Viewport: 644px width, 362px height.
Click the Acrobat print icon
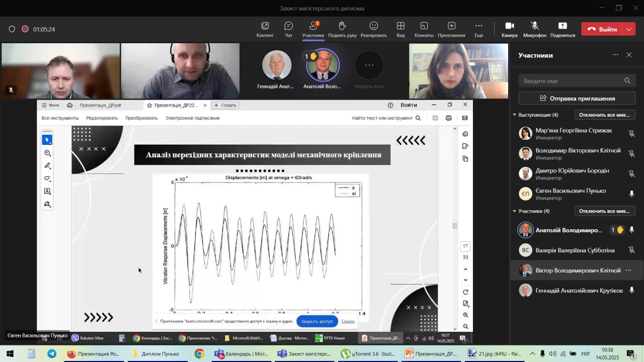[x=449, y=118]
